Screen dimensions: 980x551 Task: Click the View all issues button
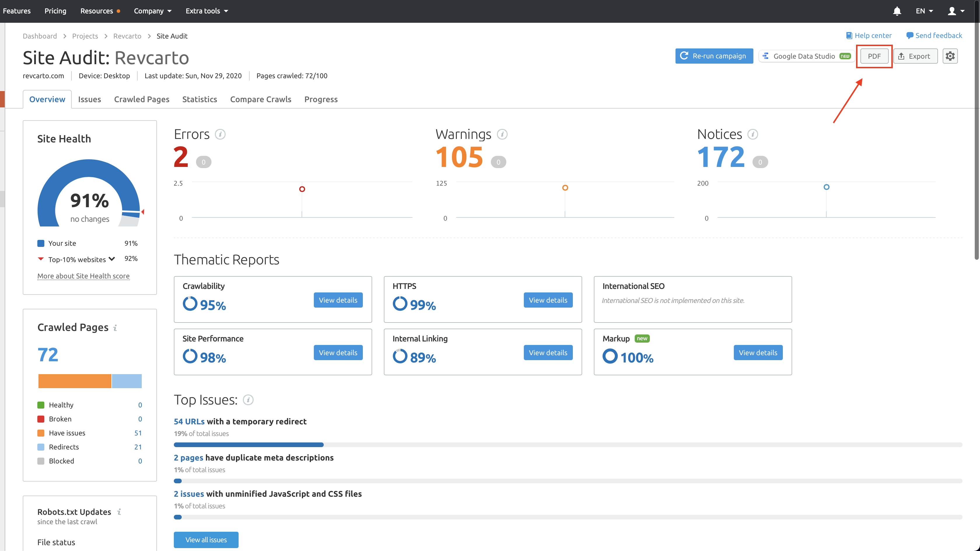[x=206, y=540]
